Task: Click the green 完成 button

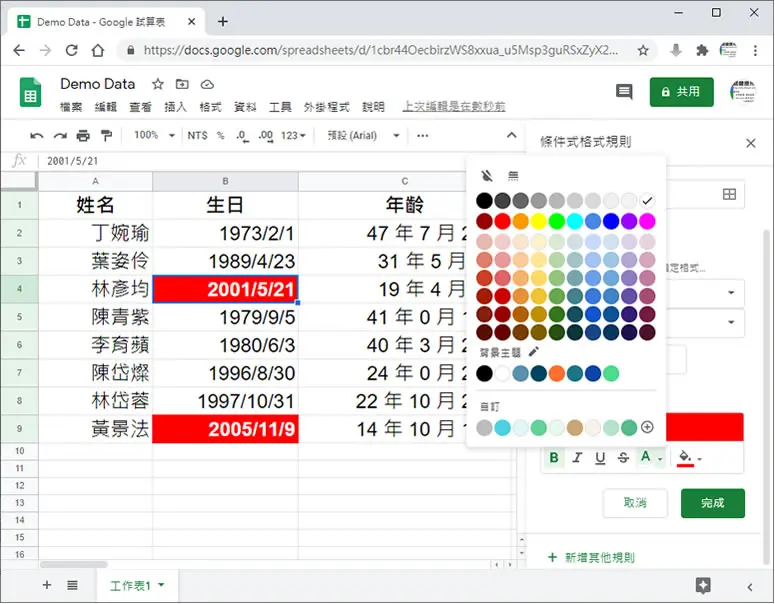Action: click(712, 503)
